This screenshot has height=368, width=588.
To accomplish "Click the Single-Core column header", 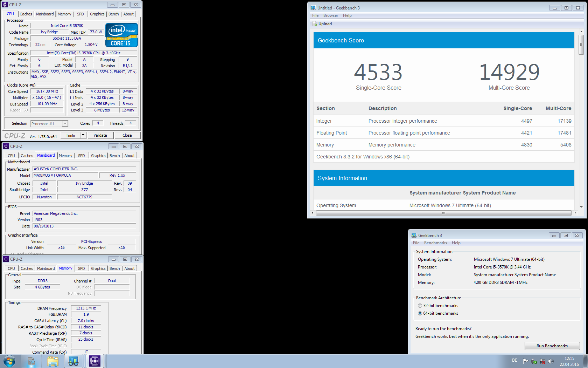I will [518, 108].
